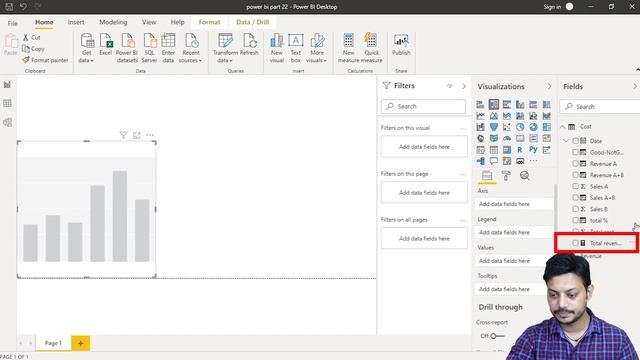
Task: Select the Line chart visualization
Action: 480,116
